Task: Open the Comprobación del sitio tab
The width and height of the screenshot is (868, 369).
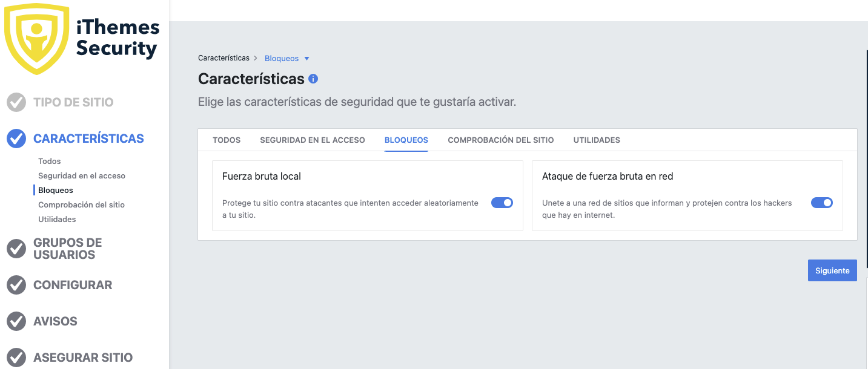Action: click(501, 140)
